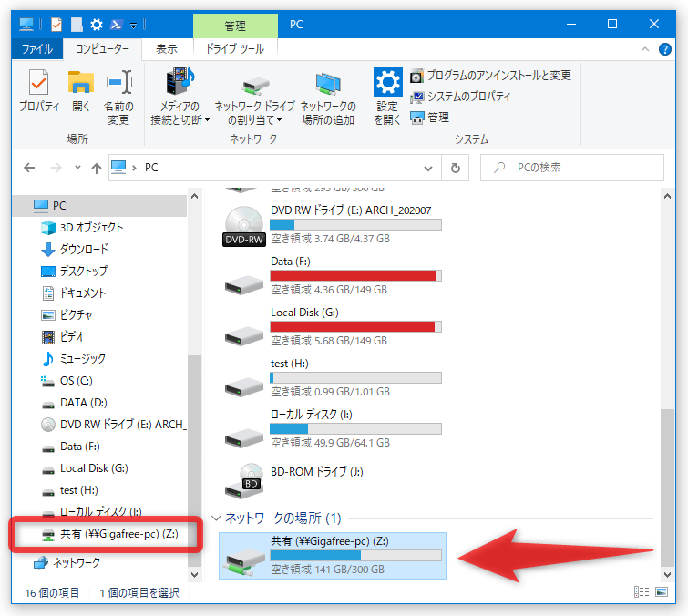Screen dimensions: 688x616
Task: Go up one level arrow
Action: coord(97,168)
